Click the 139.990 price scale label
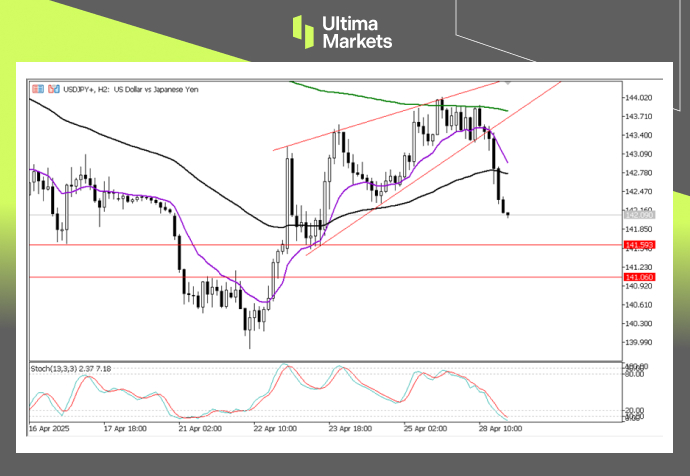The width and height of the screenshot is (690, 476). pos(638,341)
